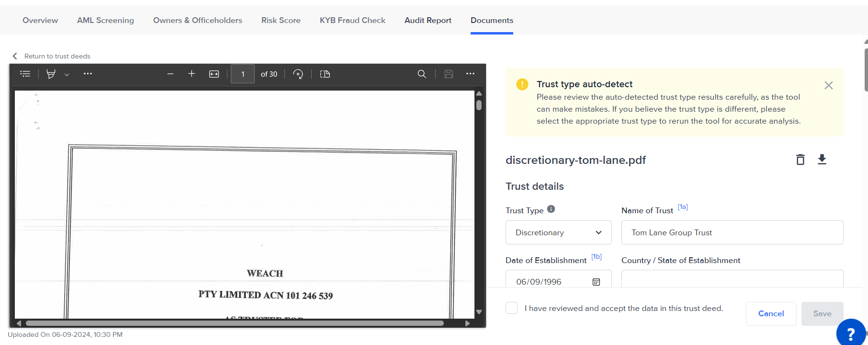Return to trust deeds link
Screen dimensions: 868x345
point(57,56)
